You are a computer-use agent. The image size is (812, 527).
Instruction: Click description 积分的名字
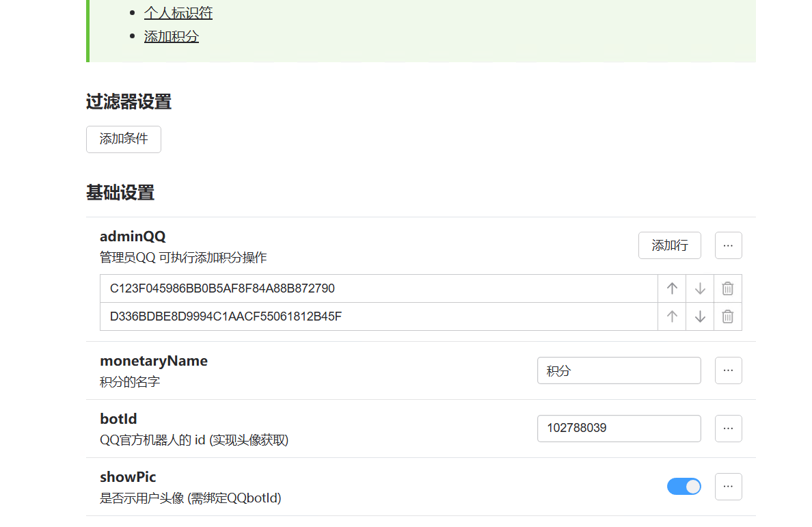(130, 382)
